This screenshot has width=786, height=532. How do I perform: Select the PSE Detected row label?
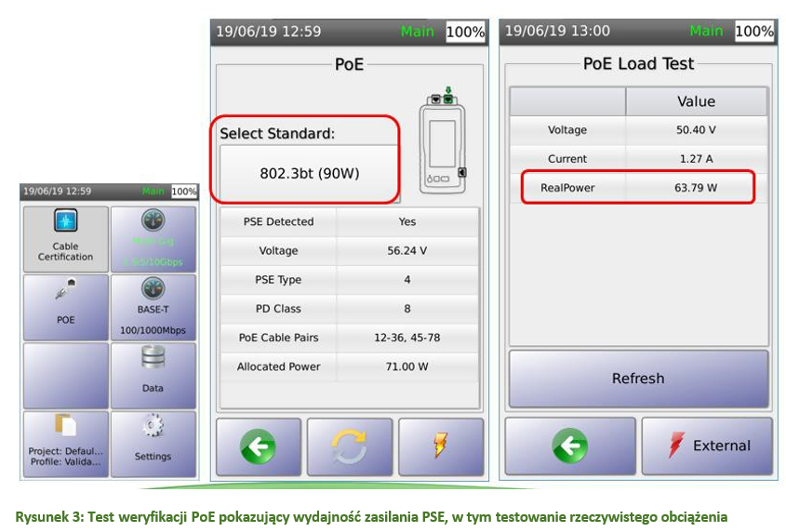278,221
